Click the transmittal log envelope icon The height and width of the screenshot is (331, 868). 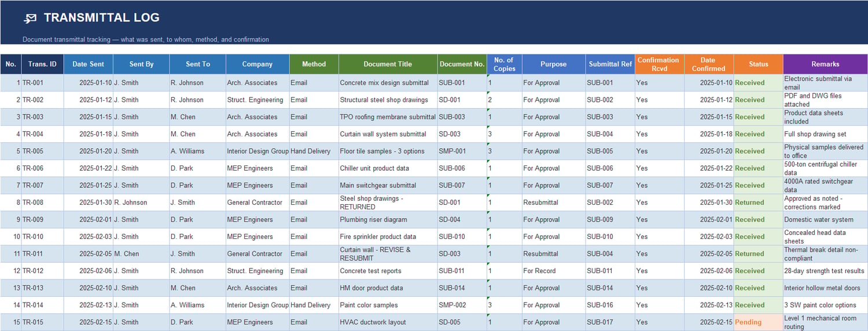pos(30,19)
